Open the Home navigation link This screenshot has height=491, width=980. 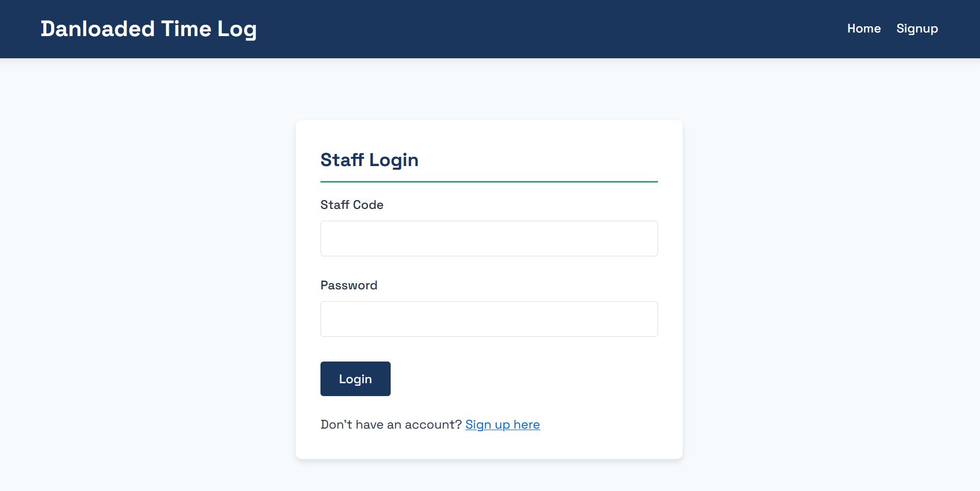(x=863, y=29)
